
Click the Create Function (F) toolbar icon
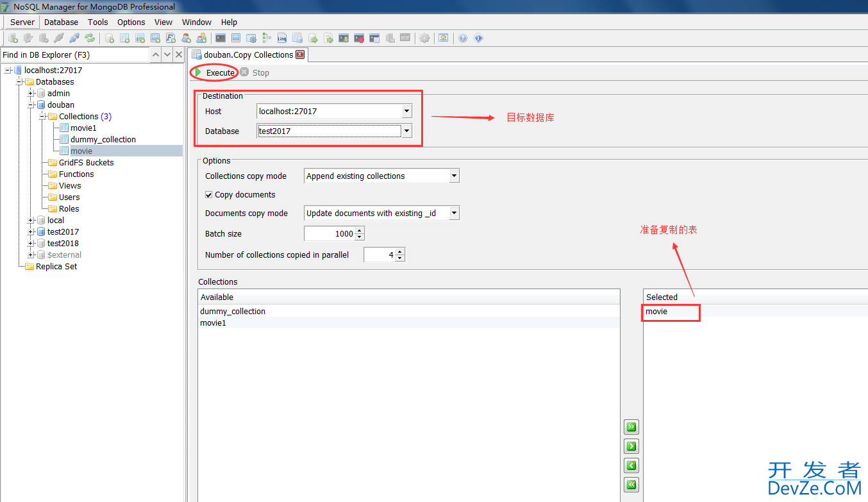tap(171, 38)
